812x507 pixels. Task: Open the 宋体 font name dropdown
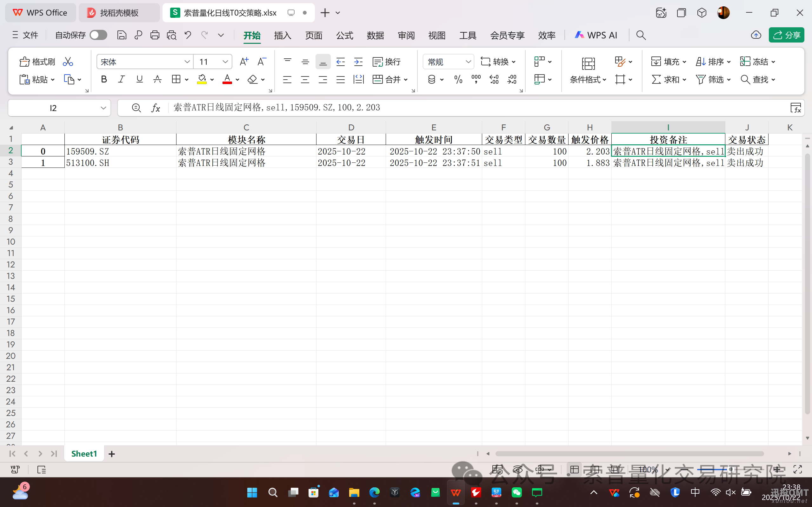point(187,62)
